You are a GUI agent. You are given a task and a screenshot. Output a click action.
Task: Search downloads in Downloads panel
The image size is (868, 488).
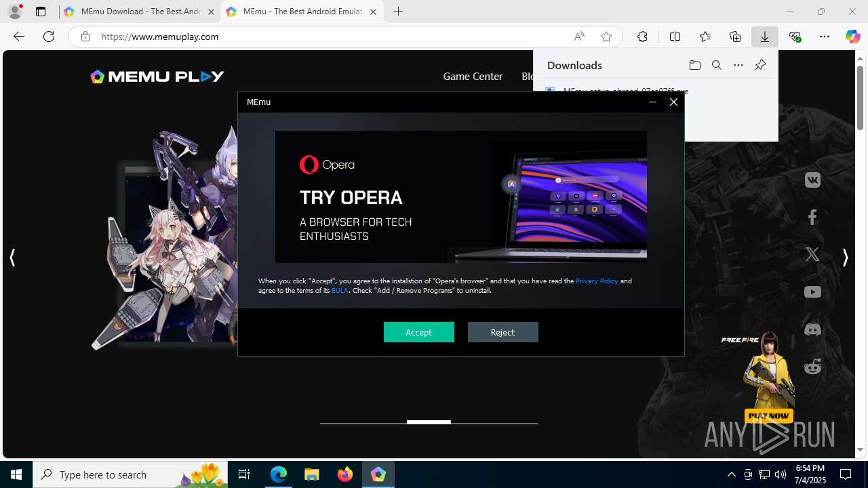click(x=716, y=65)
